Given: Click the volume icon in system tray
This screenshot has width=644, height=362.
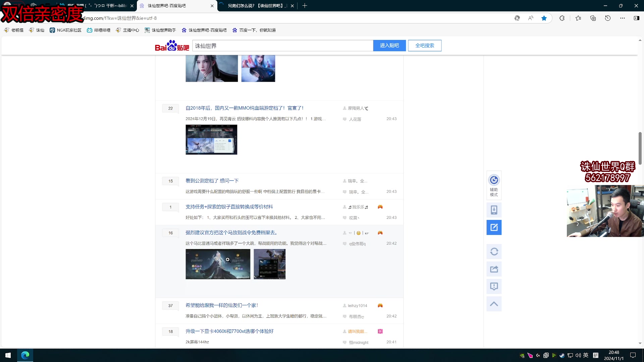Looking at the screenshot, I should coord(578,355).
